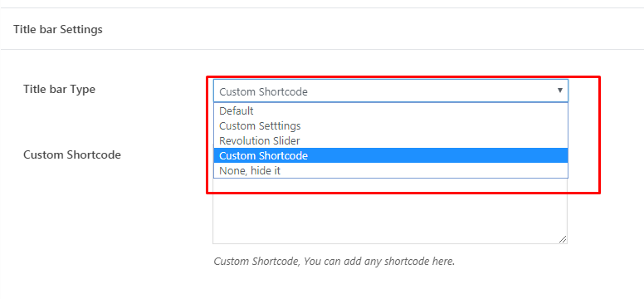Choose the Default option in the list
Image resolution: width=644 pixels, height=299 pixels.
391,110
